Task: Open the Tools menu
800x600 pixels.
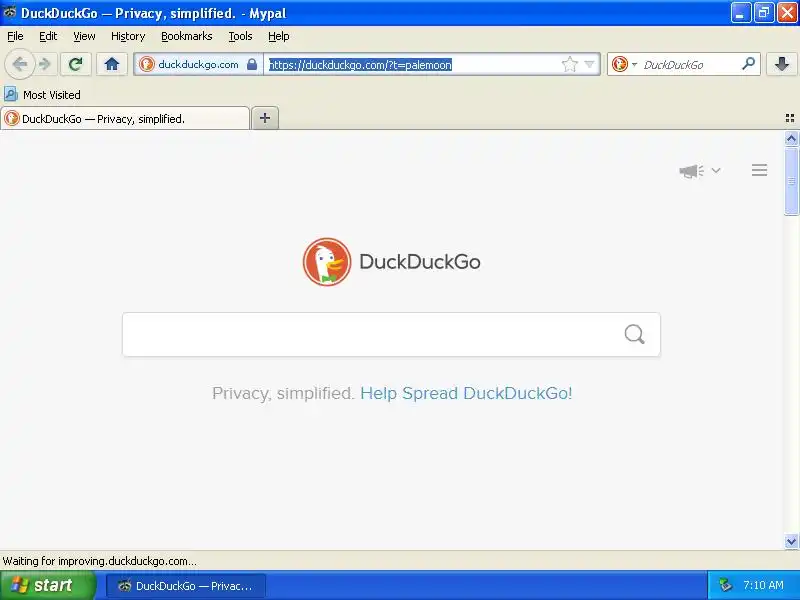Action: point(240,36)
